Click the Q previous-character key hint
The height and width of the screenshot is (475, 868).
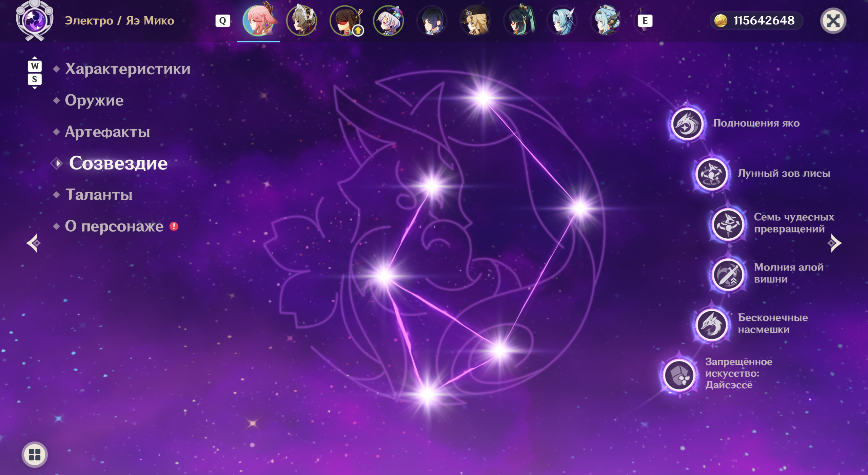[x=223, y=21]
